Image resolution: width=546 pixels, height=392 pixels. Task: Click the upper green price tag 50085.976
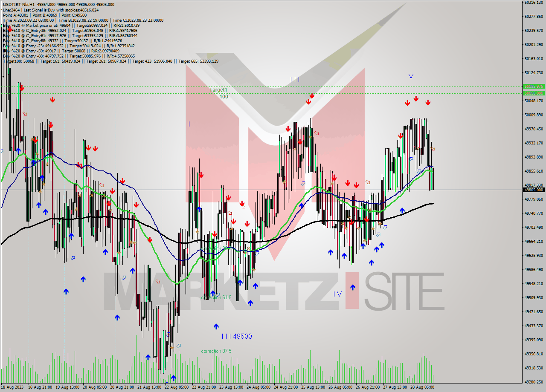click(534, 86)
